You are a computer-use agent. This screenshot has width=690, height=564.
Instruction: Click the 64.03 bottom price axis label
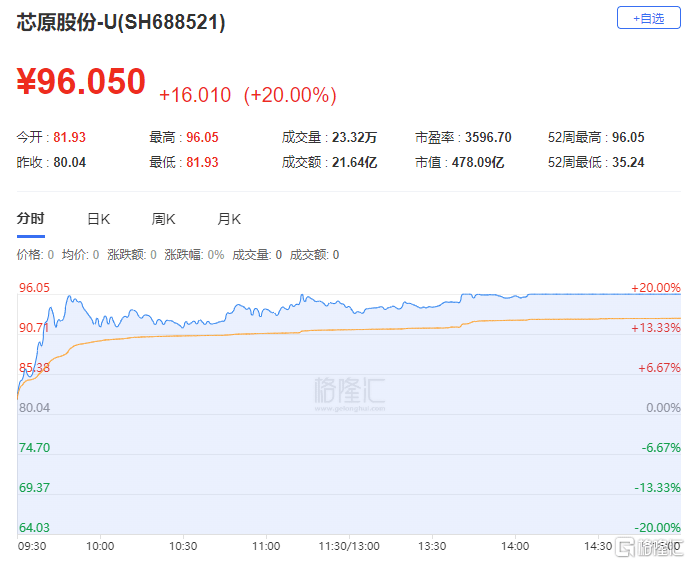coord(34,527)
